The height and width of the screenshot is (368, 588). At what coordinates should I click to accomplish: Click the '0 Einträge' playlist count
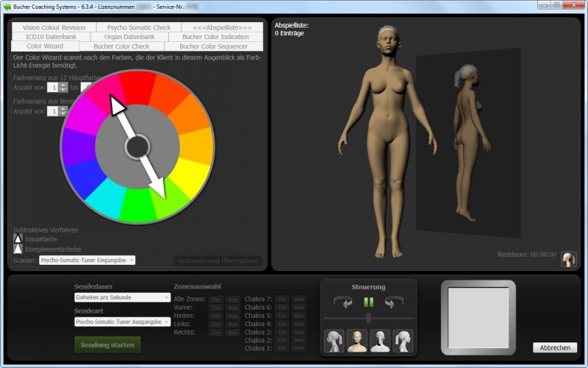289,33
